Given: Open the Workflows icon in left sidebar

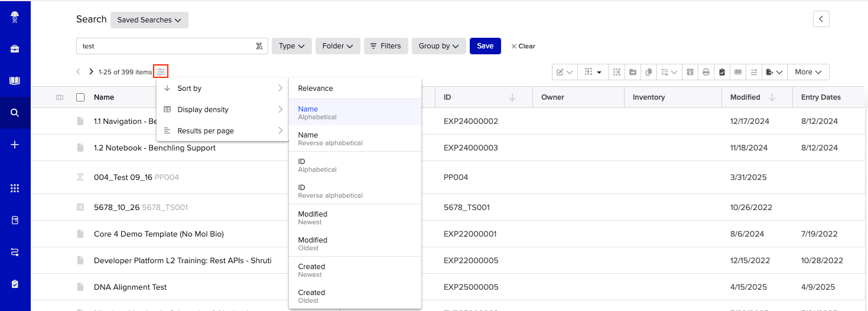Looking at the screenshot, I should (15, 252).
